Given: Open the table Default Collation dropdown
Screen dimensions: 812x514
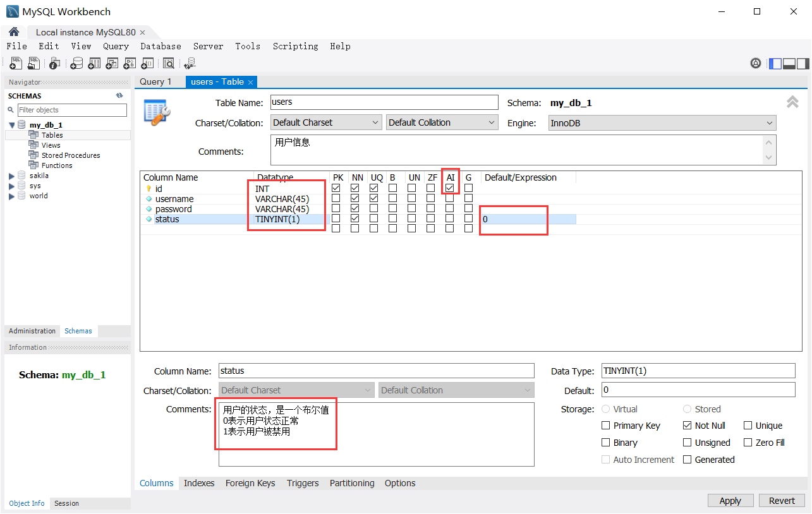Looking at the screenshot, I should (442, 123).
